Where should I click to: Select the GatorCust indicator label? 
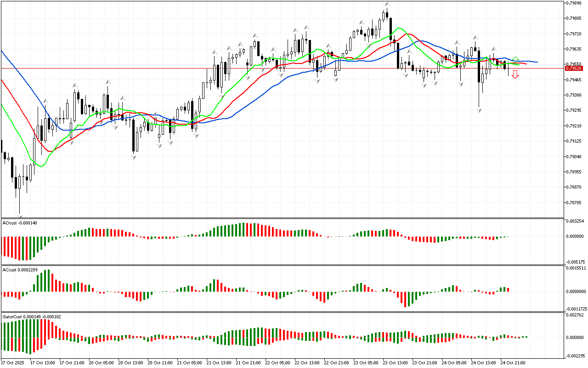pyautogui.click(x=31, y=316)
